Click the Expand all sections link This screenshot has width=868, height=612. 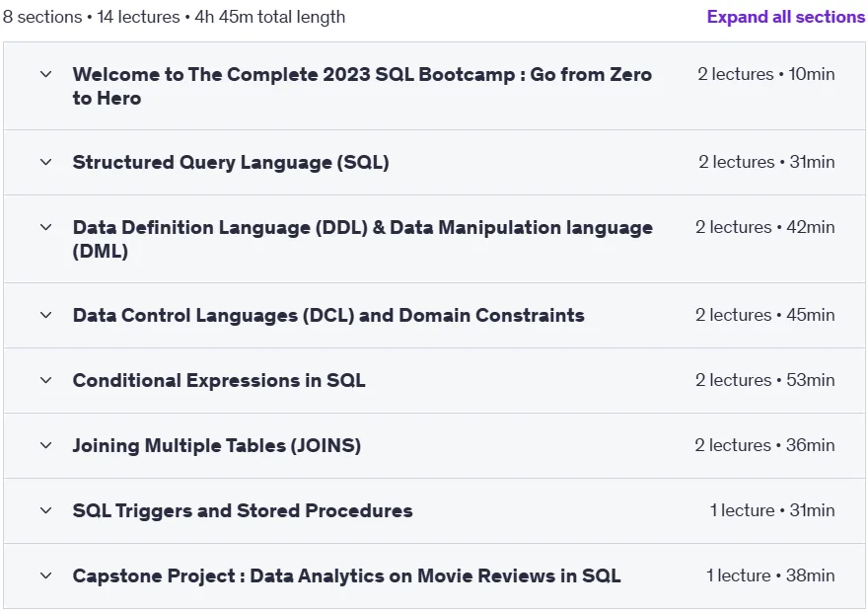coord(785,17)
